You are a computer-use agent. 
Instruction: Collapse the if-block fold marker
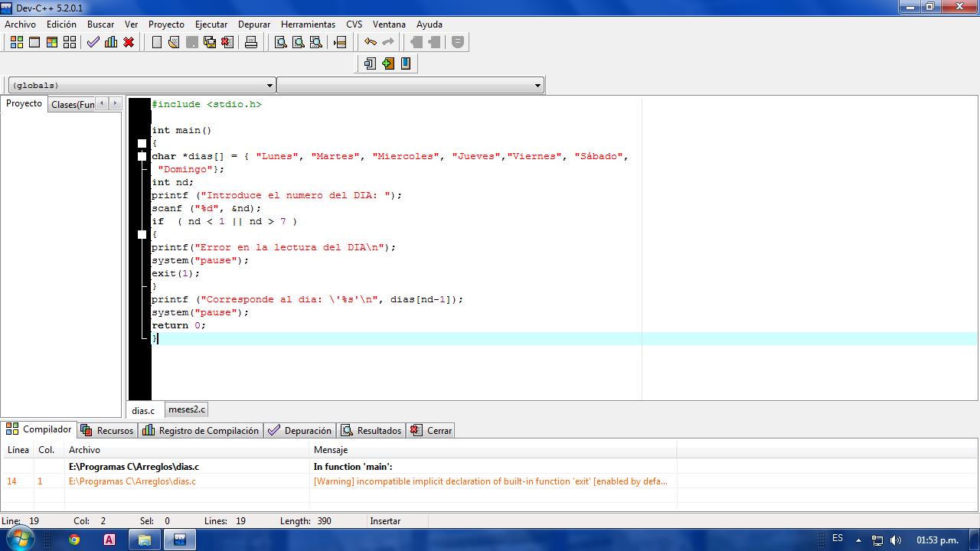pos(142,234)
